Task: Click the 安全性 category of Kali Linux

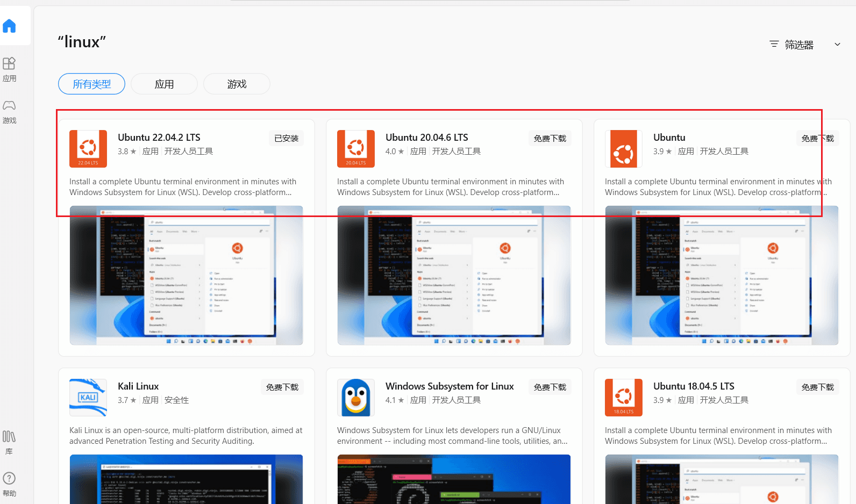Action: (176, 400)
